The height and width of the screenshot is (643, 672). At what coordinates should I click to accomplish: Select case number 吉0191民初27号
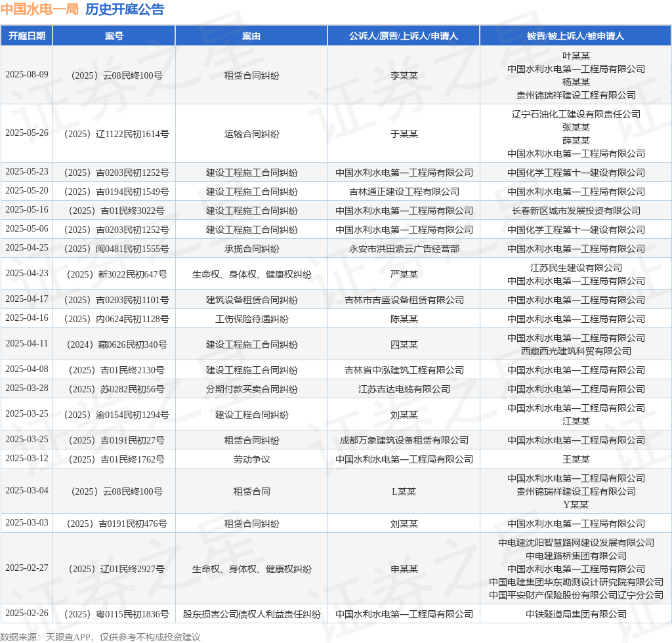117,440
